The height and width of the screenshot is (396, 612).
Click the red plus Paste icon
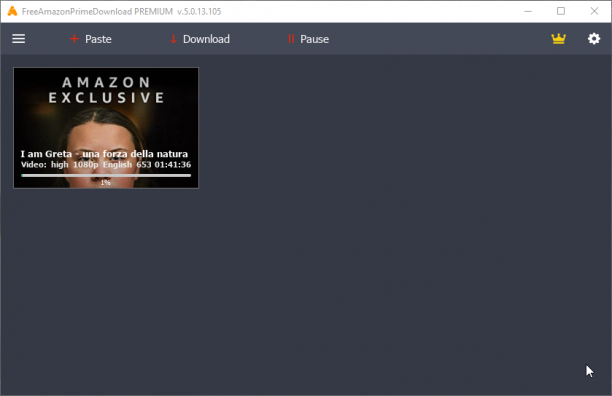pyautogui.click(x=74, y=39)
